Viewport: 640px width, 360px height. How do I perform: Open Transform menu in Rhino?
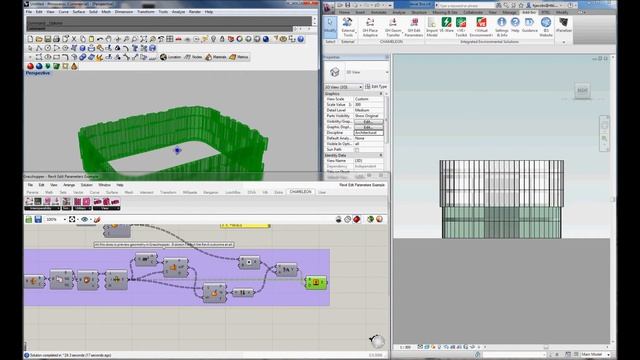pos(145,12)
